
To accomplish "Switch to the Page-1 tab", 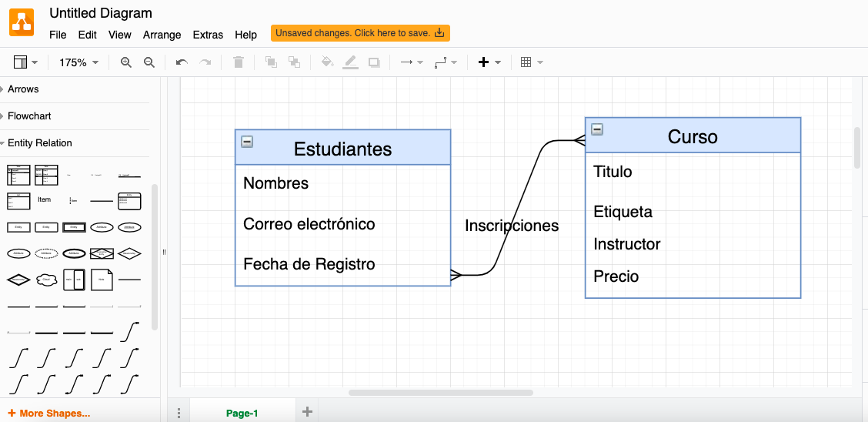I will (x=242, y=414).
